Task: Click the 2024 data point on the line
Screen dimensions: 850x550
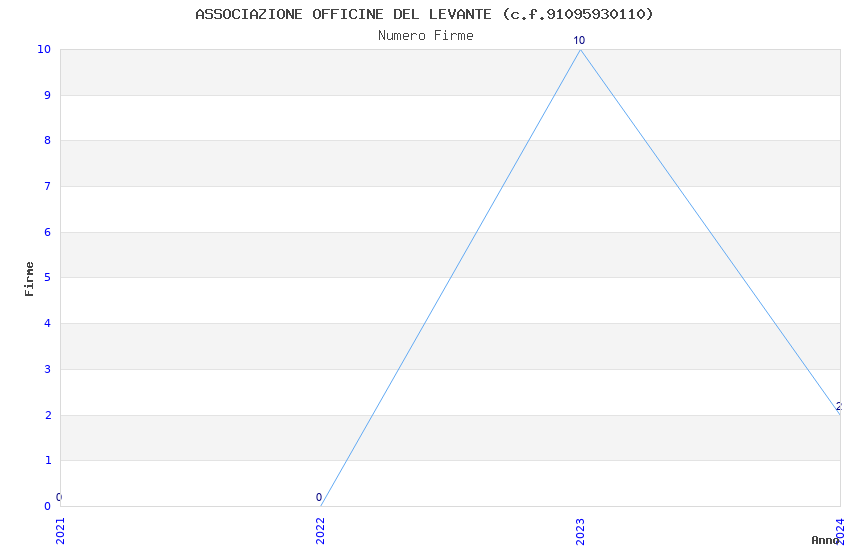Action: pos(840,415)
